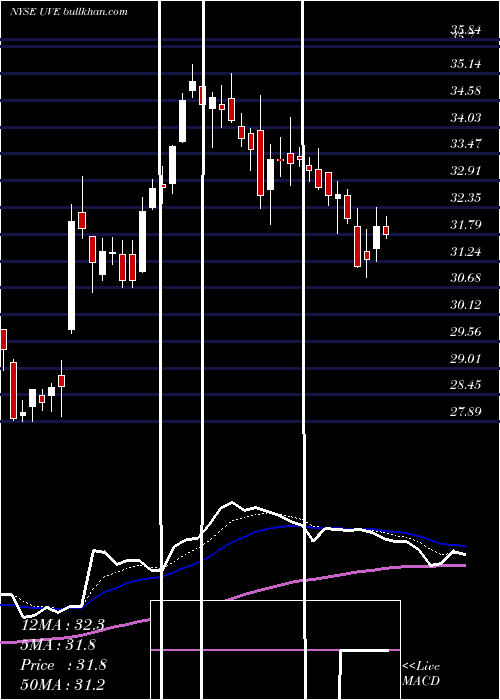Click the 27.89 price axis label
Viewport: 500px width, 700px height.
(x=466, y=411)
